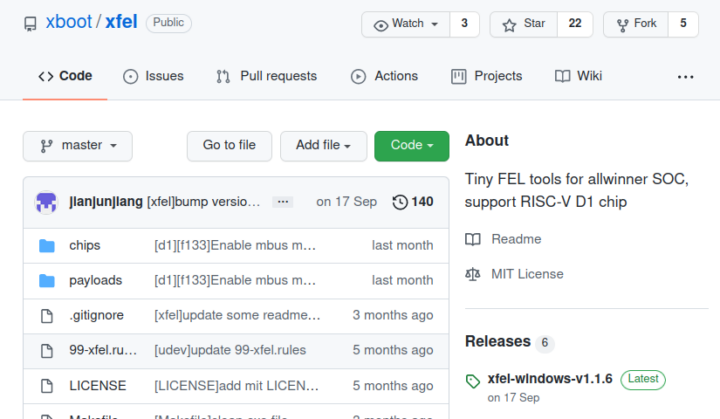The image size is (720, 419).
Task: Click the Readme book icon
Action: [x=473, y=239]
